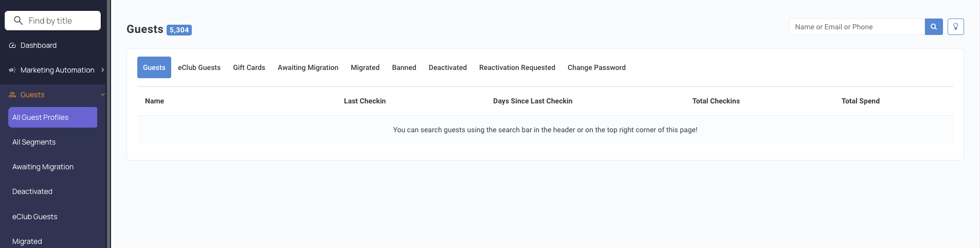Switch to Reactivation Requested tab
This screenshot has width=980, height=248.
pyautogui.click(x=517, y=67)
